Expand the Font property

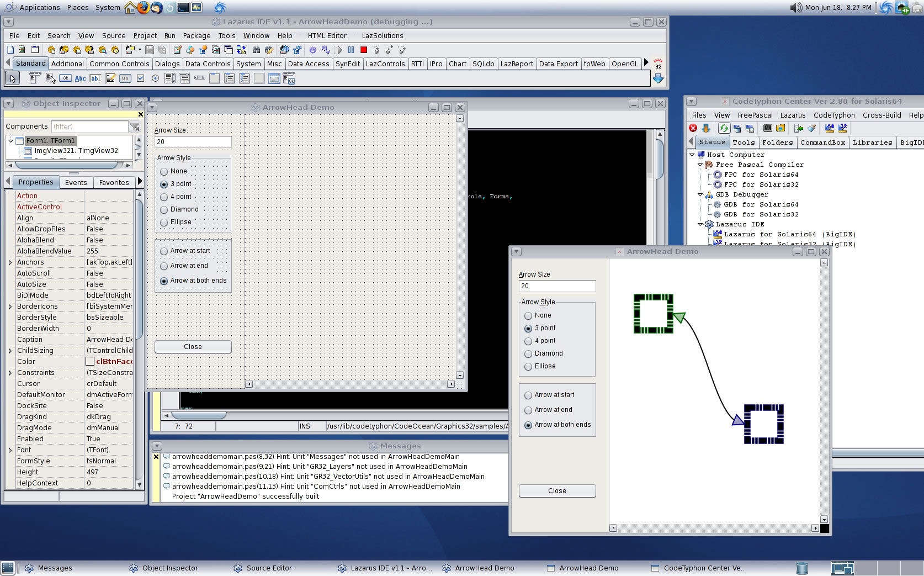10,450
